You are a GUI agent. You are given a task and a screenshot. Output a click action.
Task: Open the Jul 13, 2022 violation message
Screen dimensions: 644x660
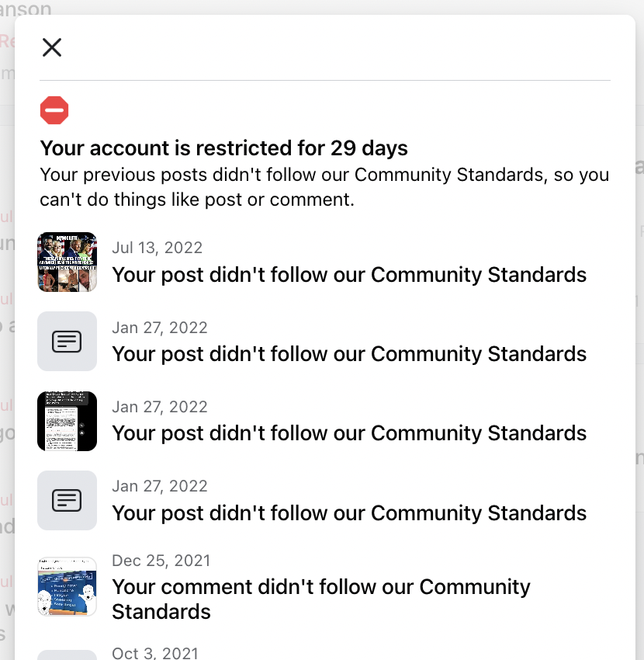[x=349, y=274]
